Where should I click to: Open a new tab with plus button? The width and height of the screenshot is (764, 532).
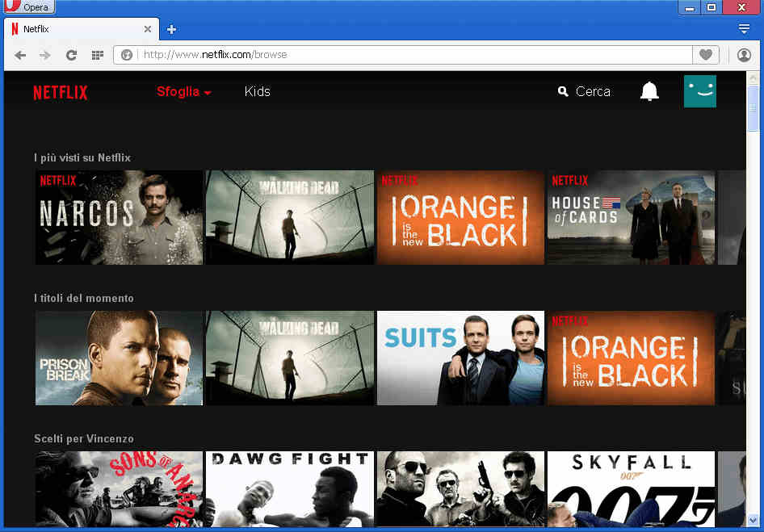click(171, 29)
